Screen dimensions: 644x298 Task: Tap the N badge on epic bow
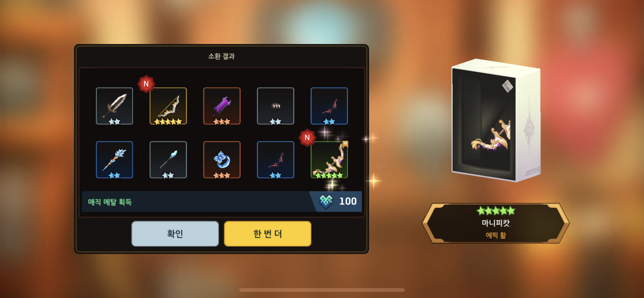[x=307, y=138]
